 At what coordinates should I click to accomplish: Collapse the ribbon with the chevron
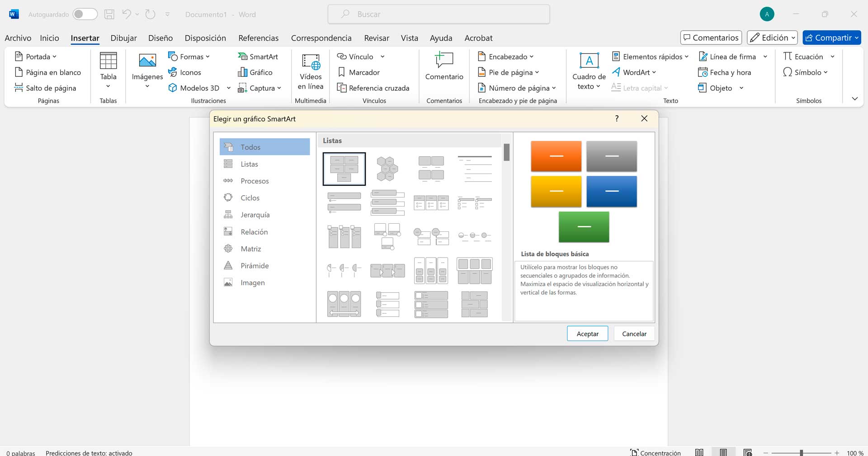pos(854,99)
